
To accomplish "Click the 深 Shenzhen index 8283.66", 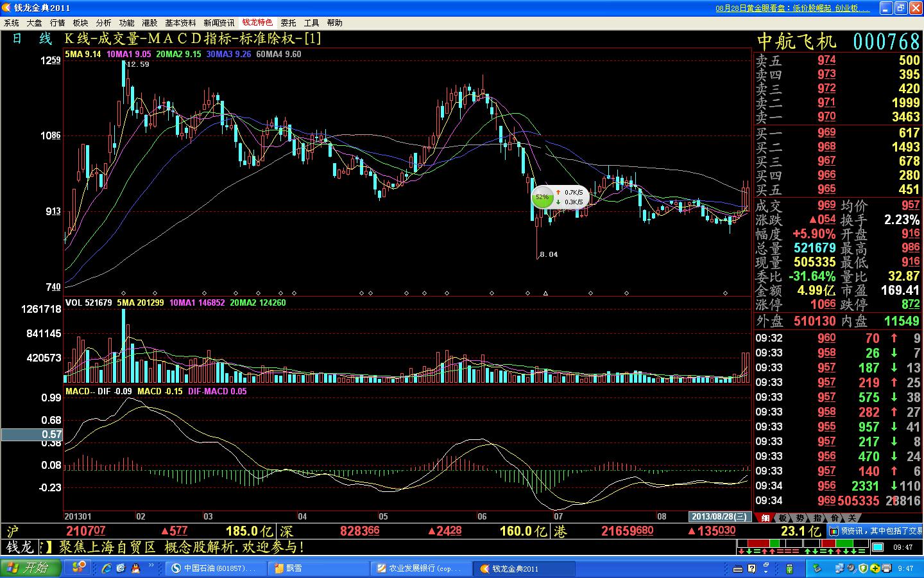I will [359, 531].
